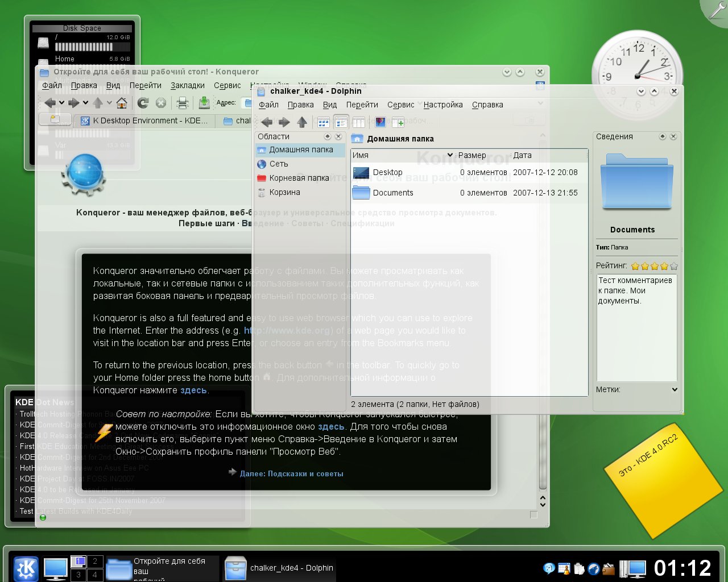
Task: Click Первые шаги link in Konqueror
Action: 206,223
